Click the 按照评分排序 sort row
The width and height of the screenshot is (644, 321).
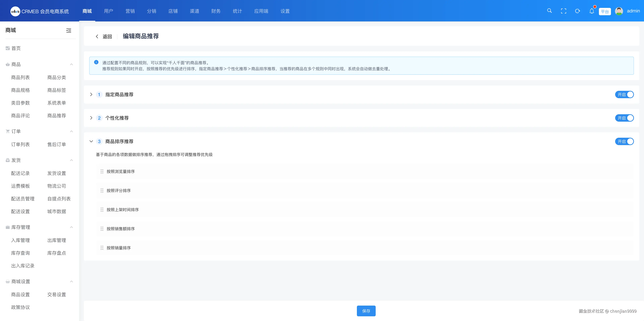click(119, 191)
